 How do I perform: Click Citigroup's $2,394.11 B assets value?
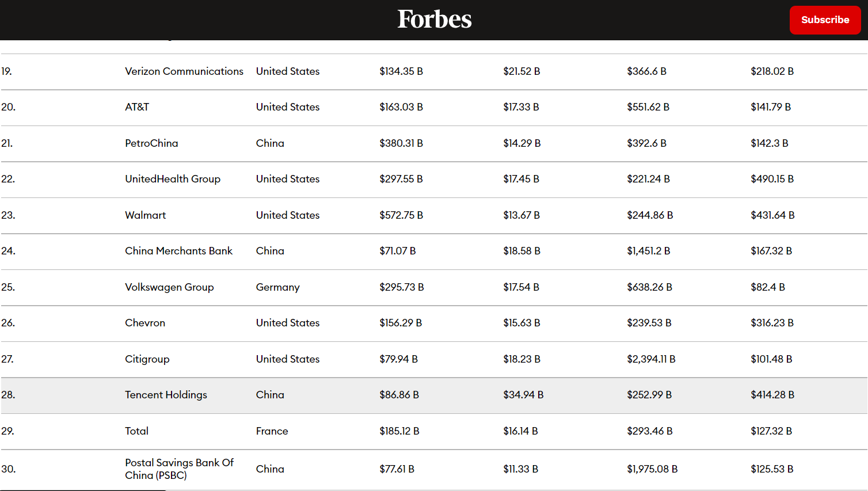[651, 359]
